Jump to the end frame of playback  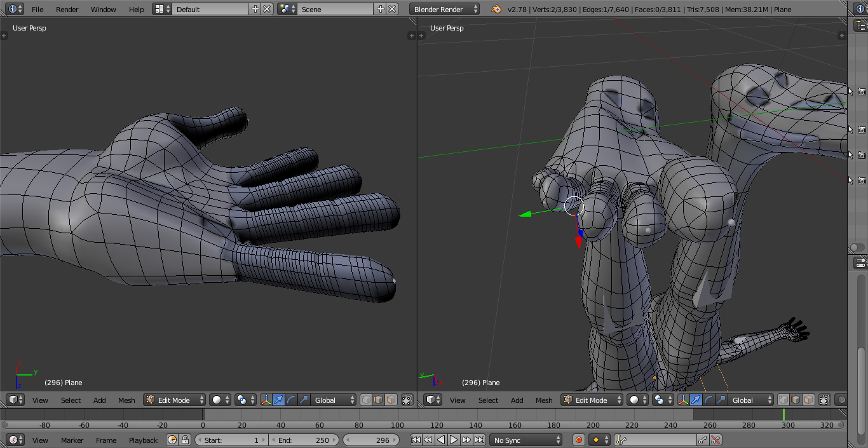coord(480,440)
